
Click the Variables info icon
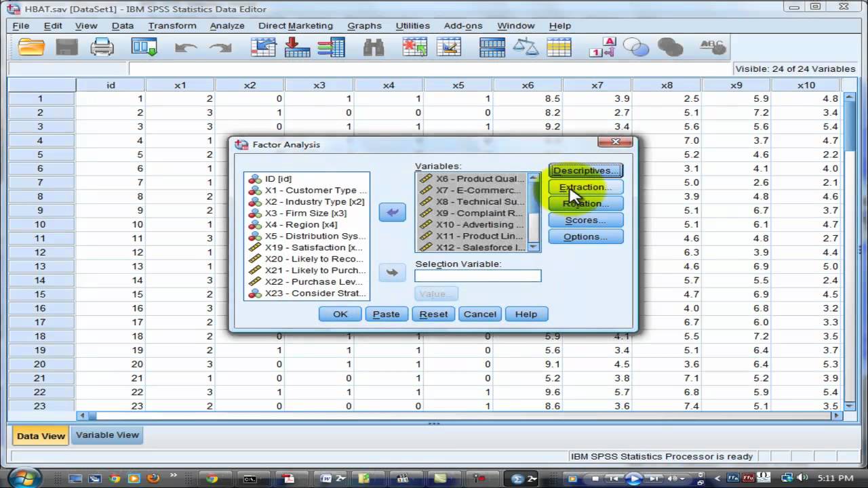point(331,47)
